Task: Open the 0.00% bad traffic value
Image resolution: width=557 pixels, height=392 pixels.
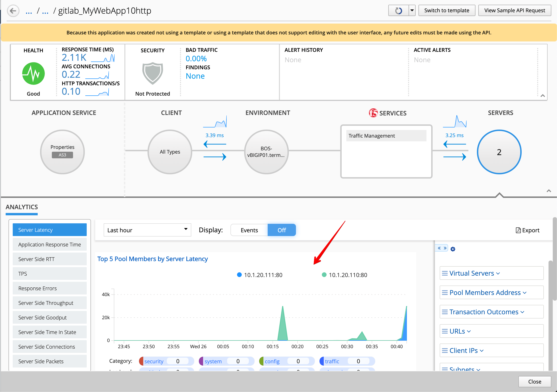Action: click(196, 59)
